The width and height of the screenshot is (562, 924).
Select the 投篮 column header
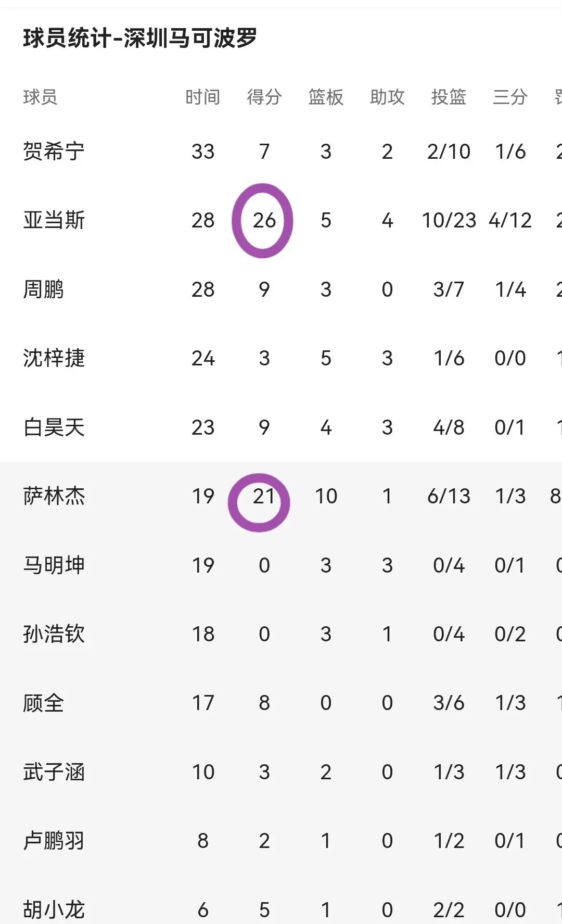pyautogui.click(x=449, y=97)
